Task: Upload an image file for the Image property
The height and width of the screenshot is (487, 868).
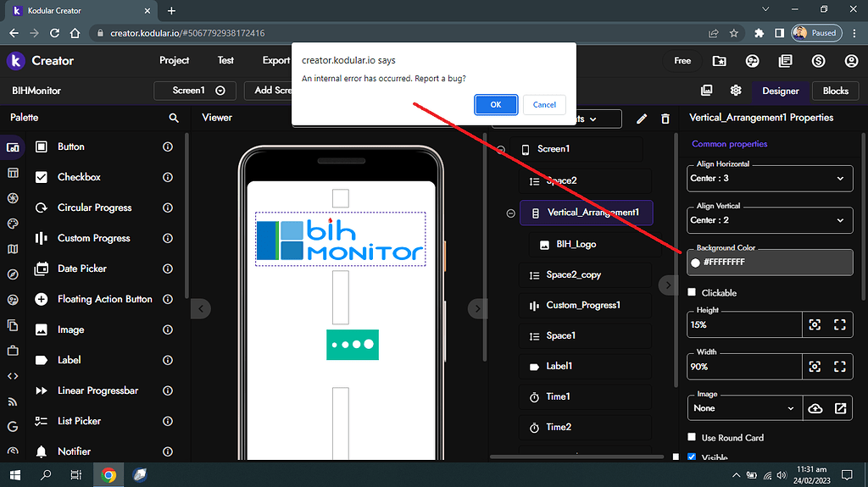Action: (815, 408)
